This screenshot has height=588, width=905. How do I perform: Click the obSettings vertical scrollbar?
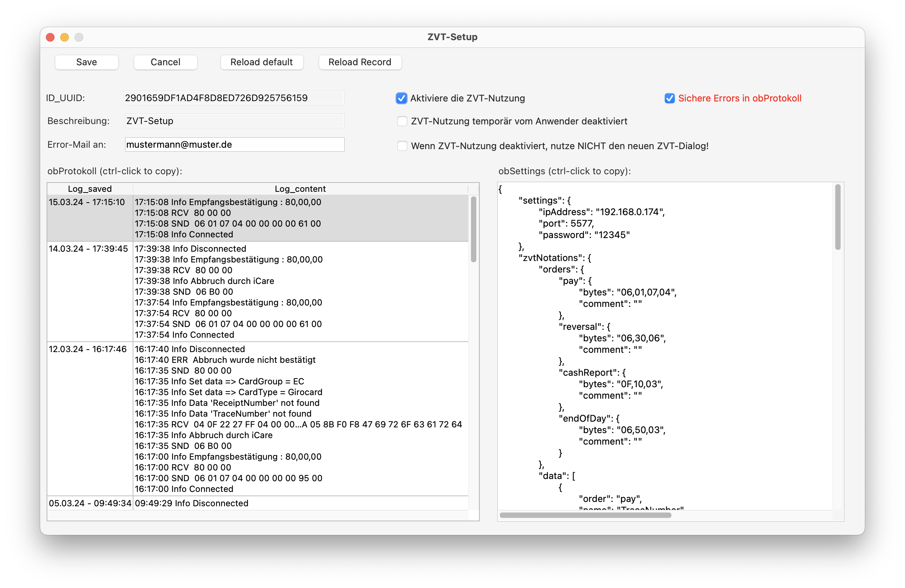pyautogui.click(x=837, y=217)
